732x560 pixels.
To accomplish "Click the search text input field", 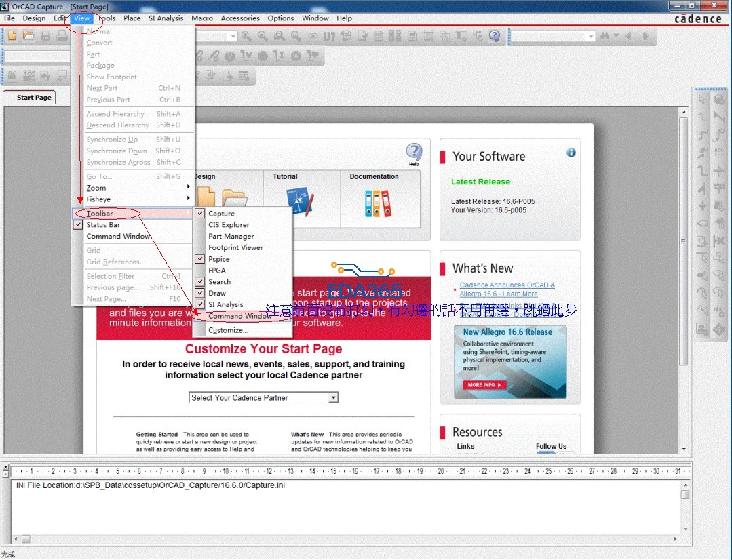I will [548, 37].
